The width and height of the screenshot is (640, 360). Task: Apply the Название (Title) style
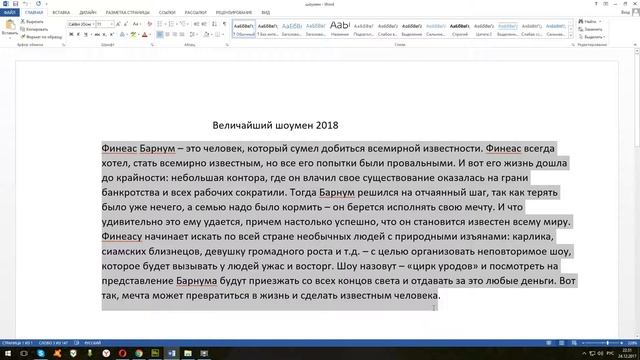click(x=340, y=29)
